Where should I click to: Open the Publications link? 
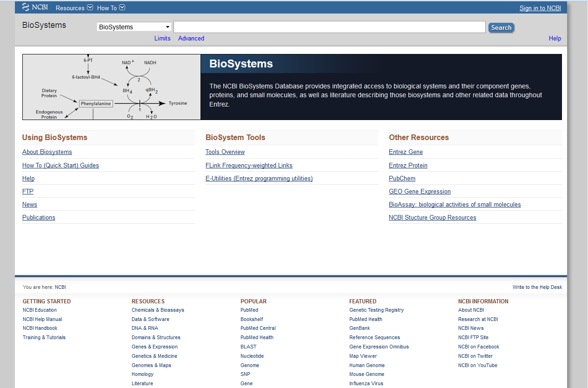coord(39,217)
